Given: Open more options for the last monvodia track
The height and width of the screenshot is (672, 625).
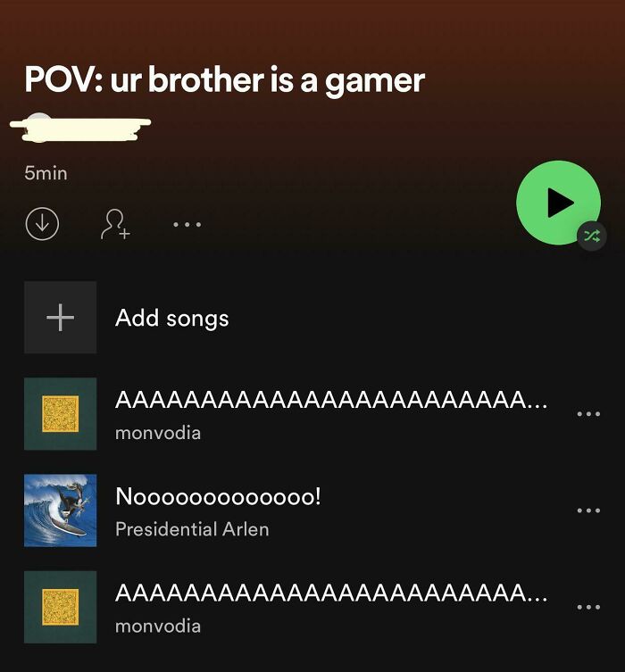Looking at the screenshot, I should pyautogui.click(x=588, y=607).
